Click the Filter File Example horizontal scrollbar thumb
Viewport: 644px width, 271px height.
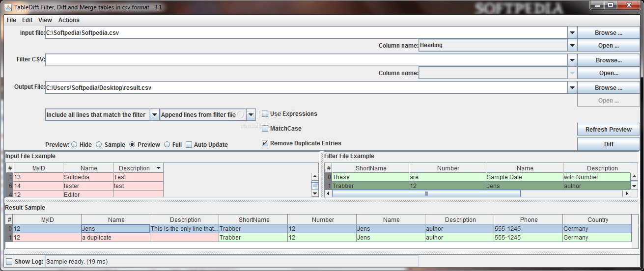click(x=426, y=194)
